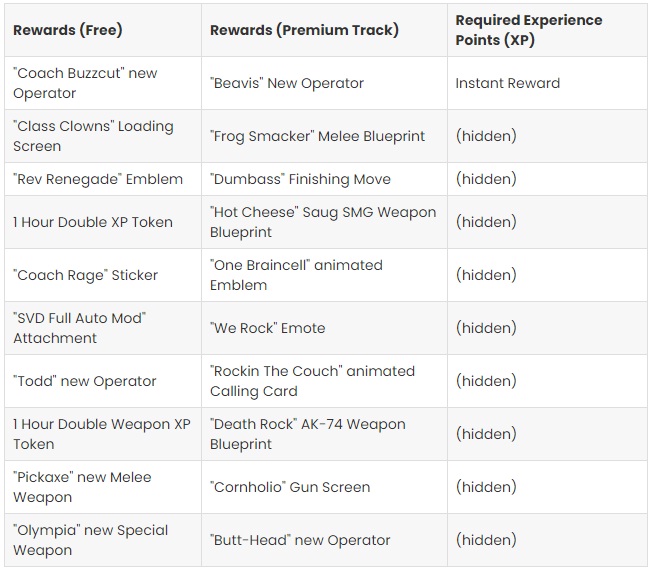Image resolution: width=653 pixels, height=575 pixels.
Task: Click the "We Rock" Emote cell
Action: (324, 328)
